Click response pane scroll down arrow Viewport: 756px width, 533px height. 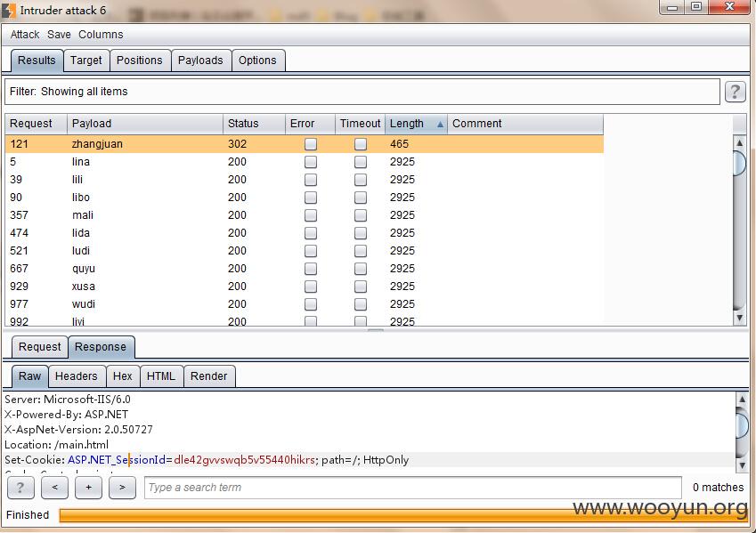tap(742, 465)
